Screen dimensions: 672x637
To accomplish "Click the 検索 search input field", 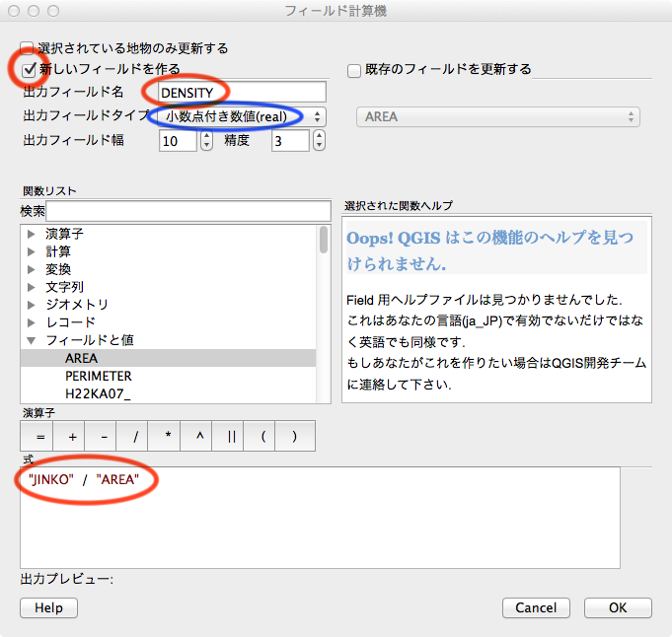I will coord(187,211).
